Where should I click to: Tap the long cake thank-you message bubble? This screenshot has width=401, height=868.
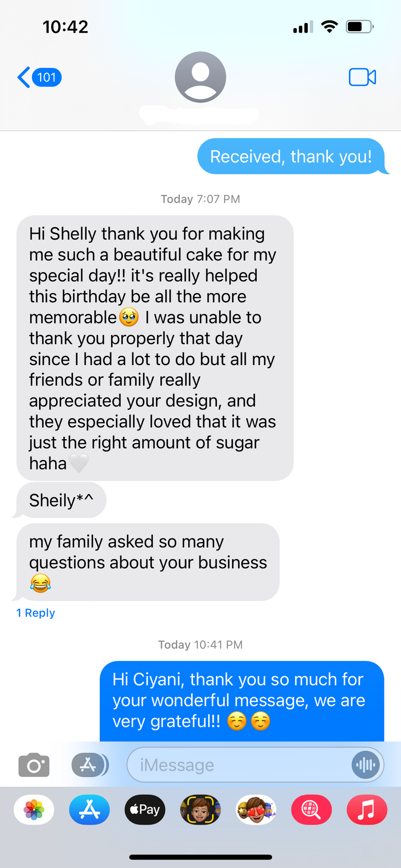pyautogui.click(x=154, y=348)
